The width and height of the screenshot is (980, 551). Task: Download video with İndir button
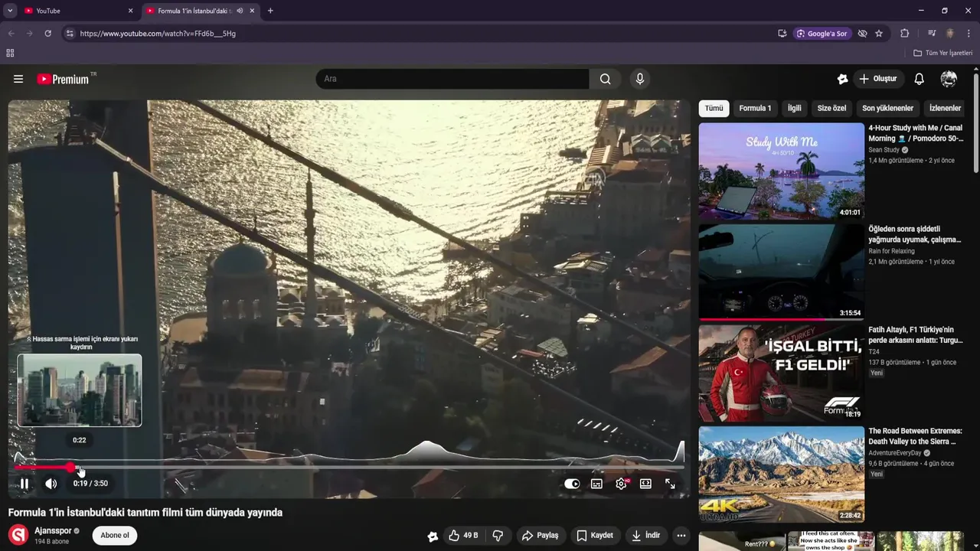[645, 535]
